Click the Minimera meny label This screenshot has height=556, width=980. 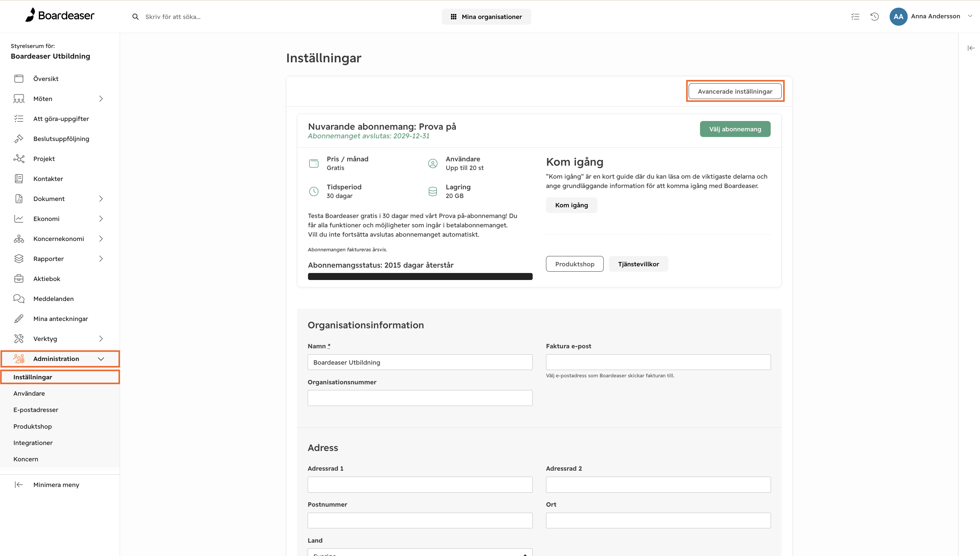click(x=56, y=485)
